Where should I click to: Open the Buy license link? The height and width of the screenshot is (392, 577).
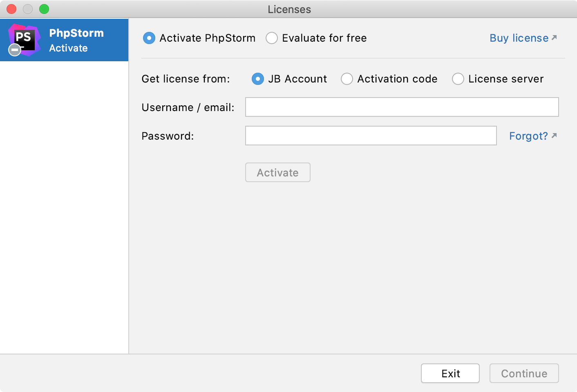click(523, 38)
